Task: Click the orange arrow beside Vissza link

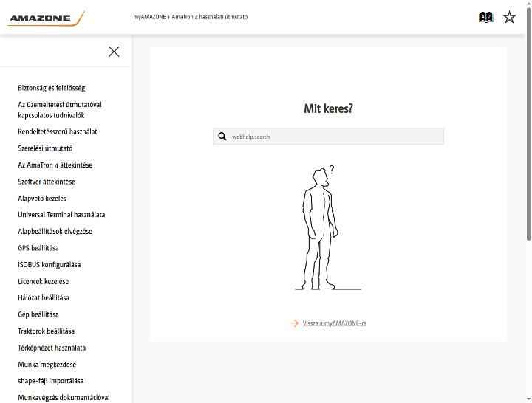Action: pyautogui.click(x=294, y=323)
